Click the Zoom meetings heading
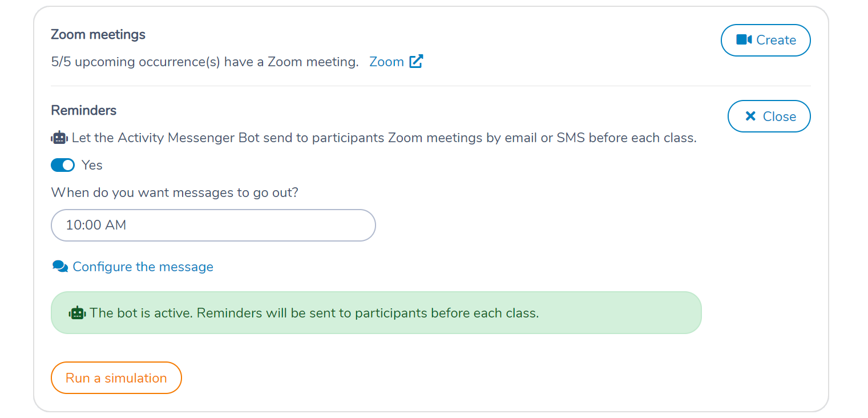The width and height of the screenshot is (868, 418). click(x=98, y=34)
